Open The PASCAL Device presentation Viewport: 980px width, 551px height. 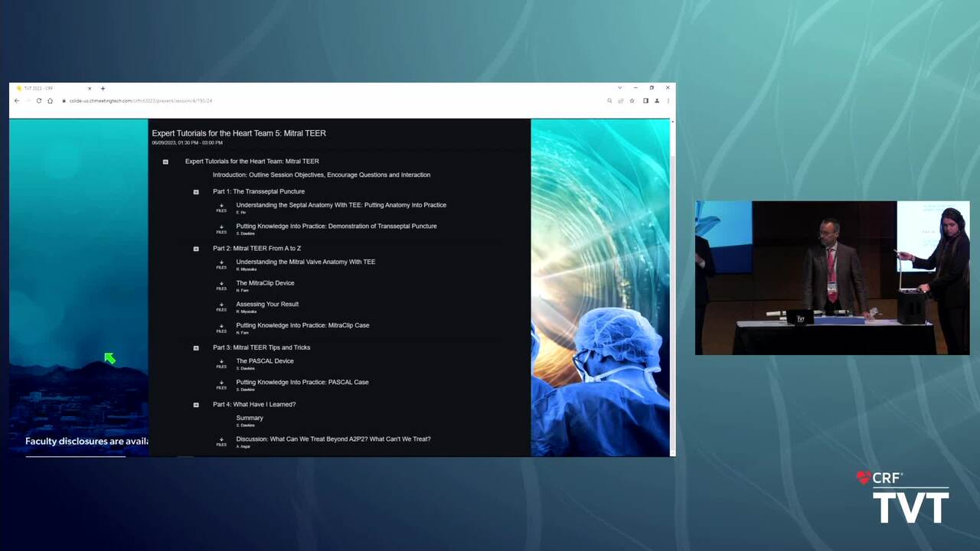click(265, 361)
